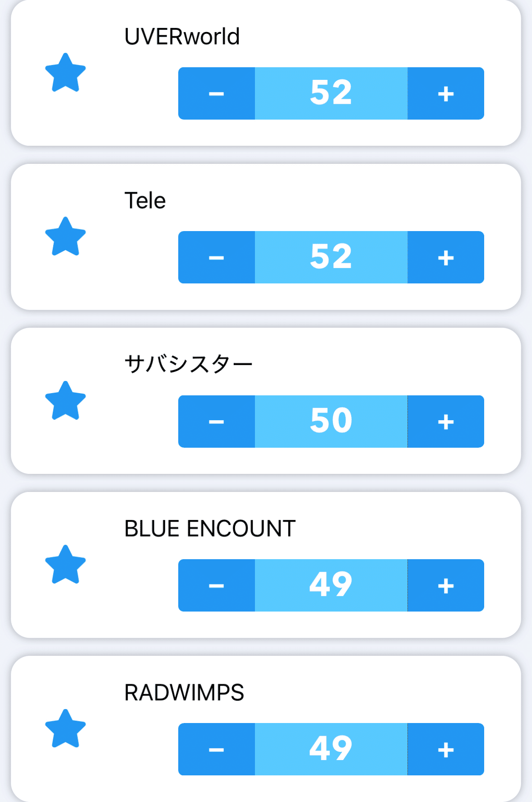Tap the Tele count value 52
The height and width of the screenshot is (802, 532).
pyautogui.click(x=331, y=257)
